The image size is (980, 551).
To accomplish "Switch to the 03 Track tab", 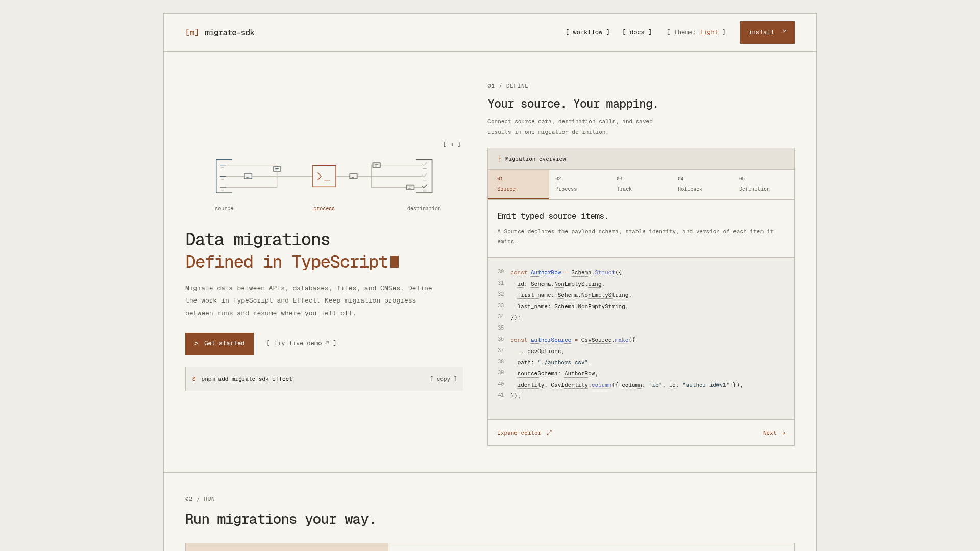I will coord(641,184).
